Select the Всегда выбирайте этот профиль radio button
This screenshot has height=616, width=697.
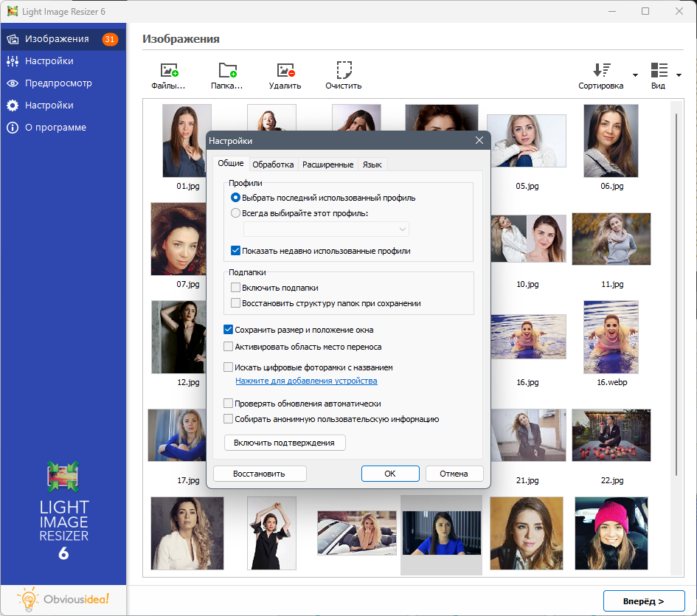[x=235, y=213]
